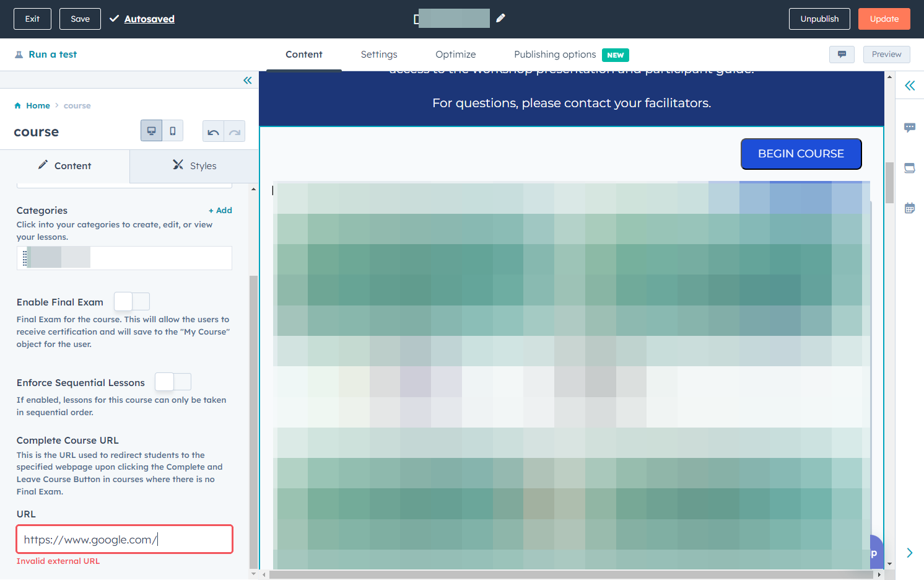Click the pencil icon to edit page name
This screenshot has width=924, height=580.
[500, 18]
